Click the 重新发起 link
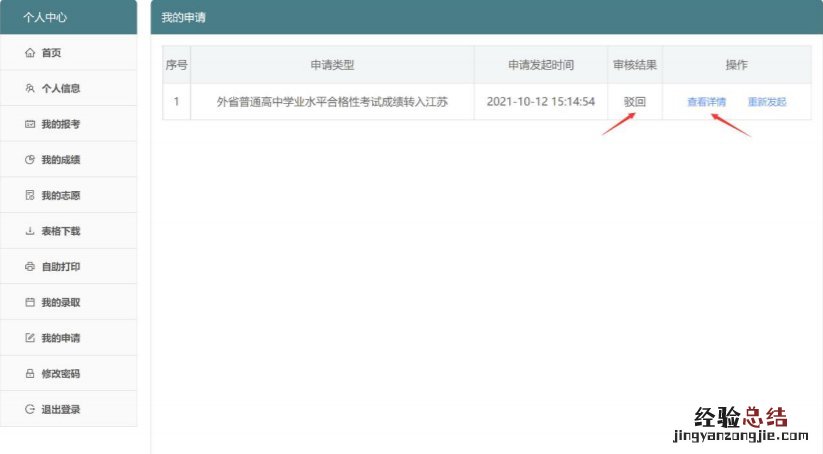823x454 pixels. click(767, 102)
